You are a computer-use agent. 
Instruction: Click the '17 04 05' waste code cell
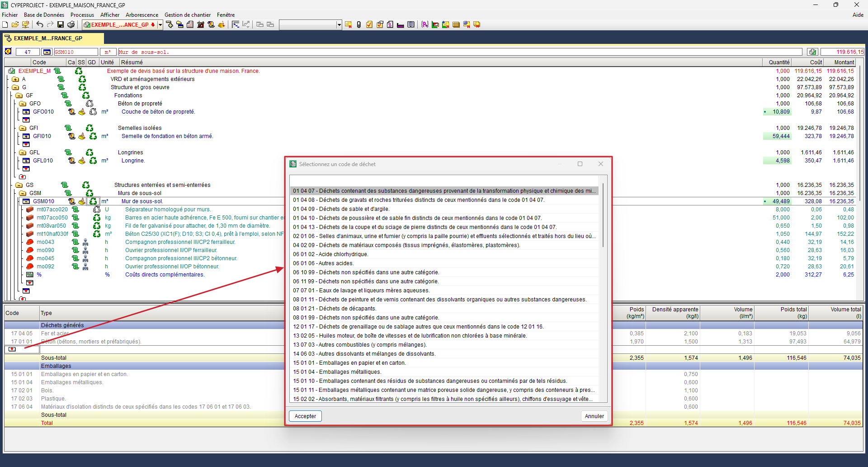(x=22, y=334)
